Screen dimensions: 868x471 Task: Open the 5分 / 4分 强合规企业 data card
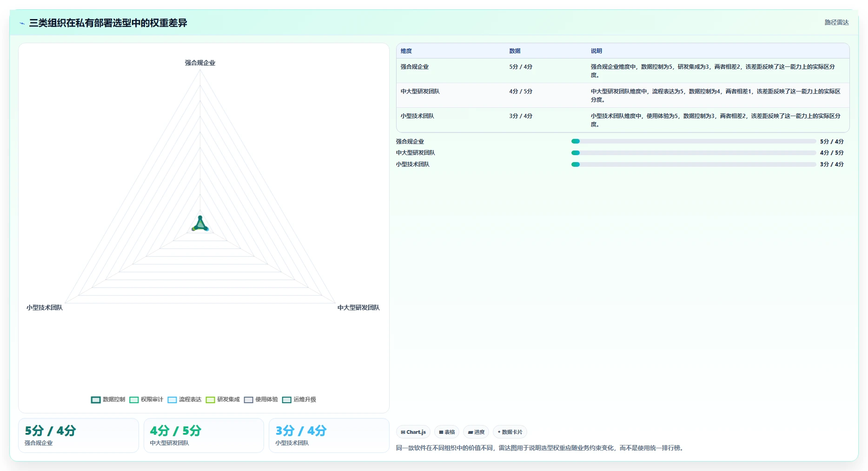[79, 435]
